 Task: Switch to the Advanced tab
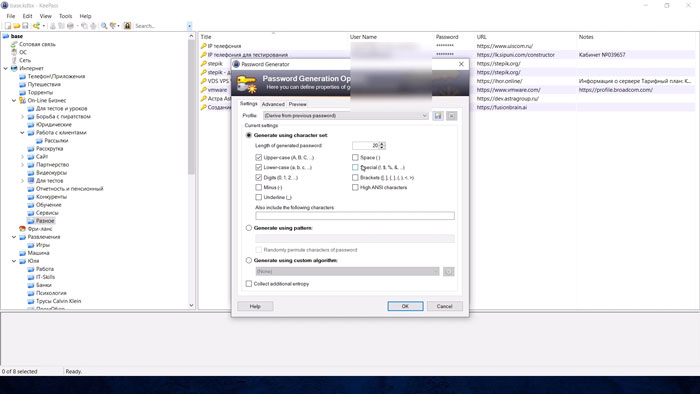[273, 104]
